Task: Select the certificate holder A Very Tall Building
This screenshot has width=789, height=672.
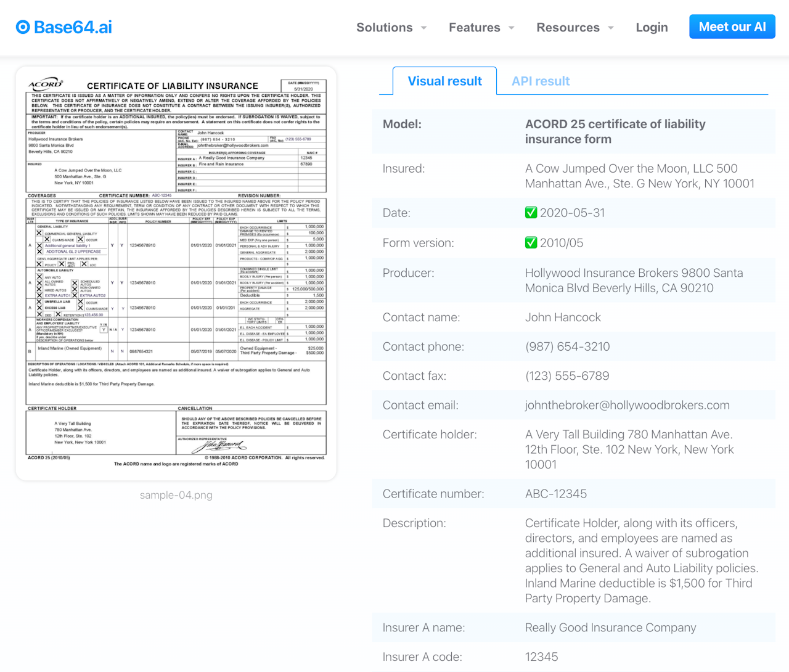Action: point(629,449)
